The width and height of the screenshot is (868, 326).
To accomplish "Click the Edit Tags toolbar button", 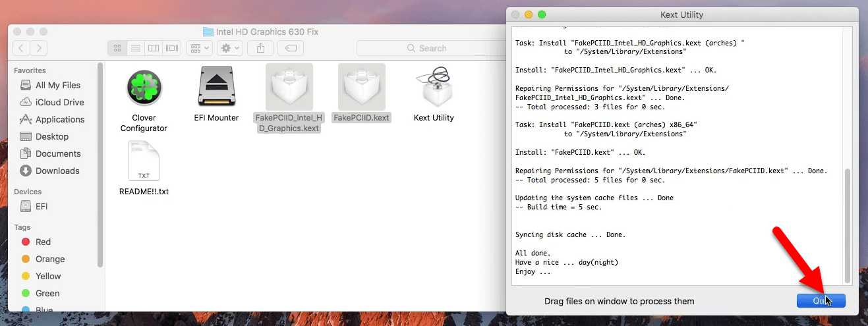I will [x=291, y=48].
